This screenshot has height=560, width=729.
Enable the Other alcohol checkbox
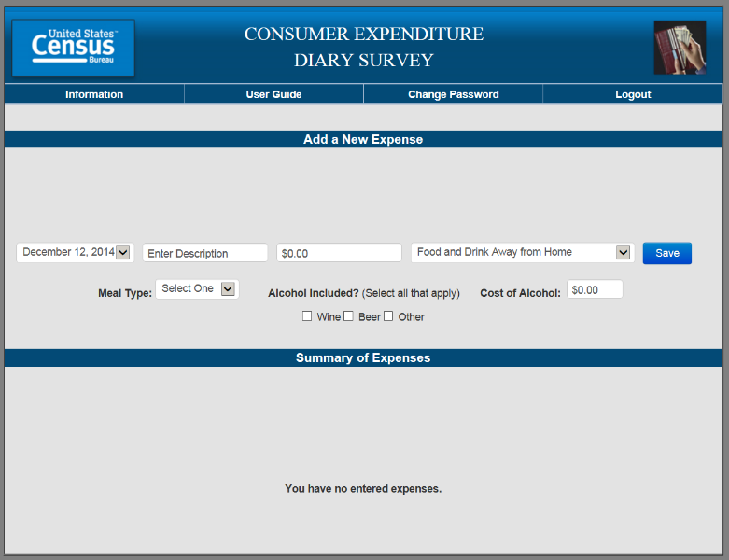tap(388, 316)
